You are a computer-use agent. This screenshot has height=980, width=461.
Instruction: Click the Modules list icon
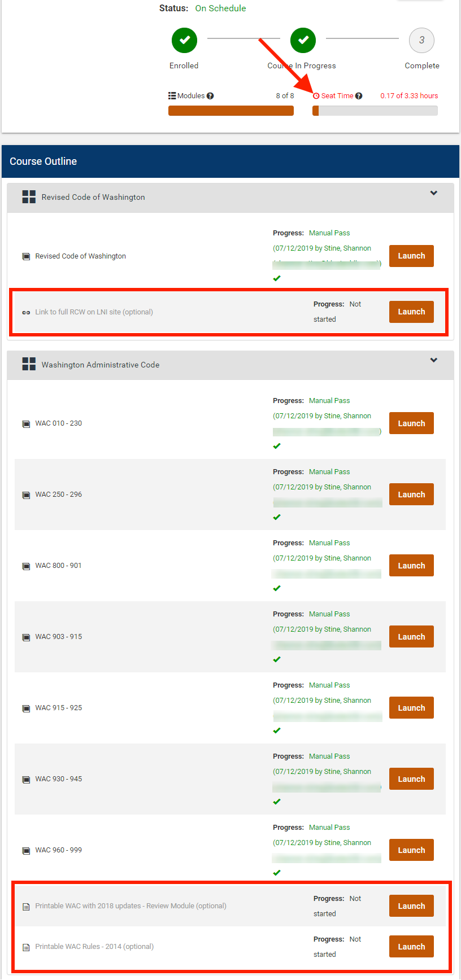[172, 96]
